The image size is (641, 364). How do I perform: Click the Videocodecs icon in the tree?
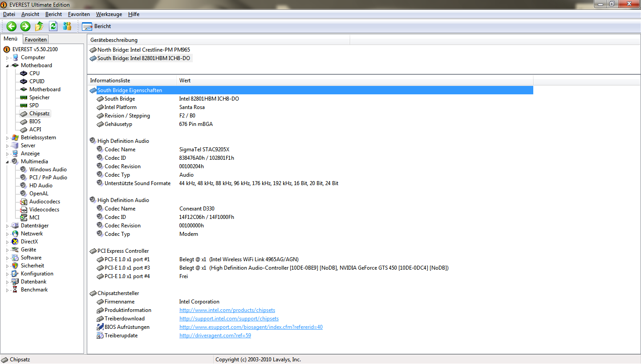(24, 210)
